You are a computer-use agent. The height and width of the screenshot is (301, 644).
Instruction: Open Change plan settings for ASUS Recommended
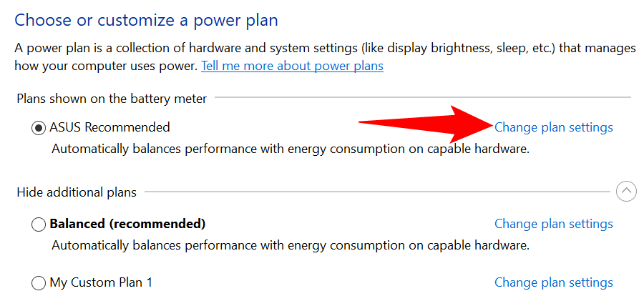[x=553, y=127]
